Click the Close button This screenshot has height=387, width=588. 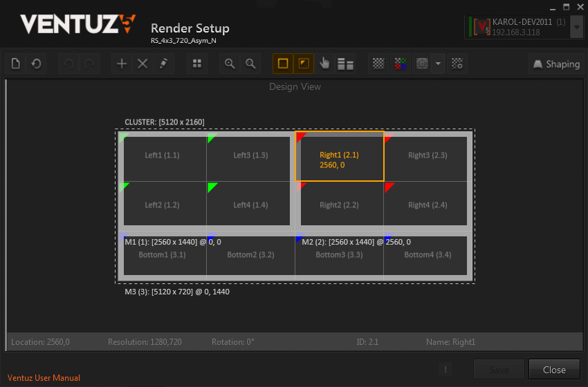(x=554, y=370)
